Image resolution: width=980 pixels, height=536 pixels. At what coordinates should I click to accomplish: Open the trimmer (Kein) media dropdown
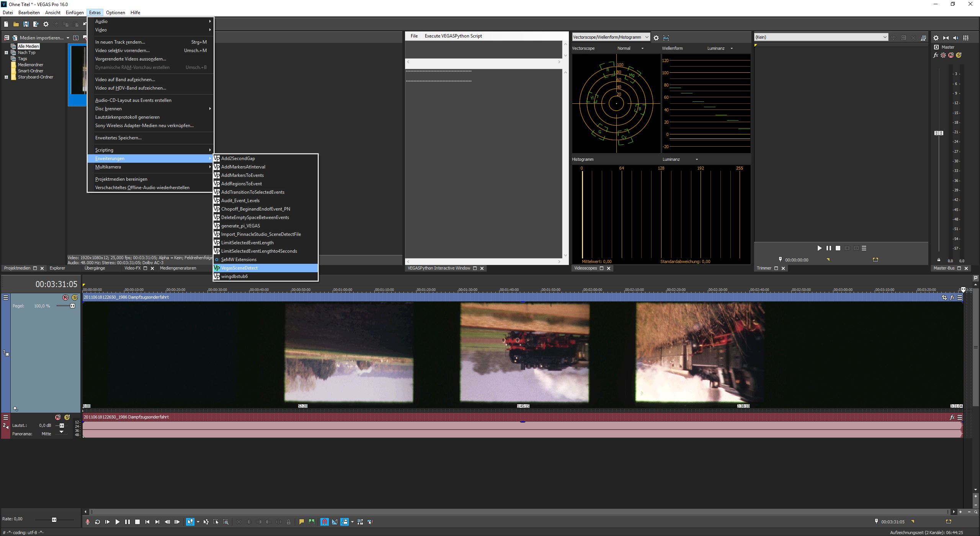click(885, 37)
